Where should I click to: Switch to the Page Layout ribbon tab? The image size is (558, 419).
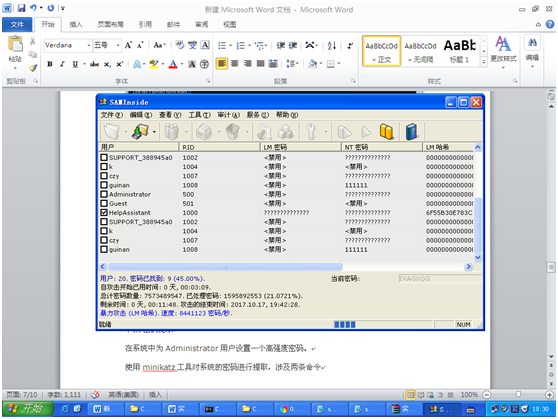coord(111,24)
